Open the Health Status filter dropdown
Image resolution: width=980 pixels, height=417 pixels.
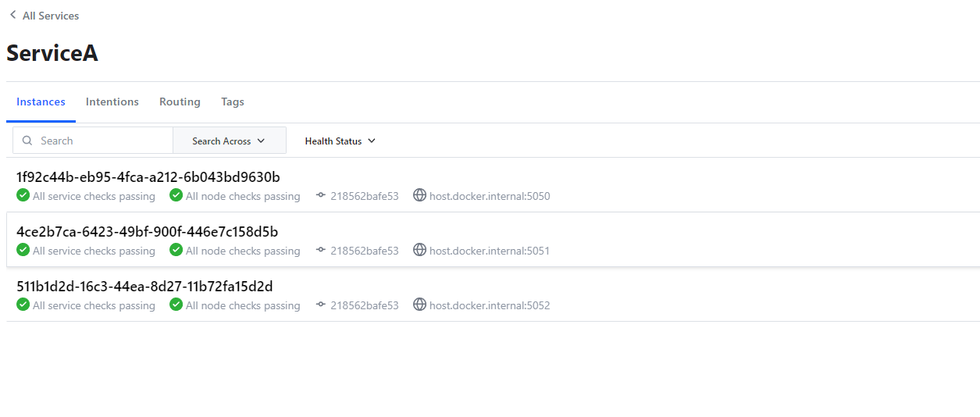pos(340,141)
